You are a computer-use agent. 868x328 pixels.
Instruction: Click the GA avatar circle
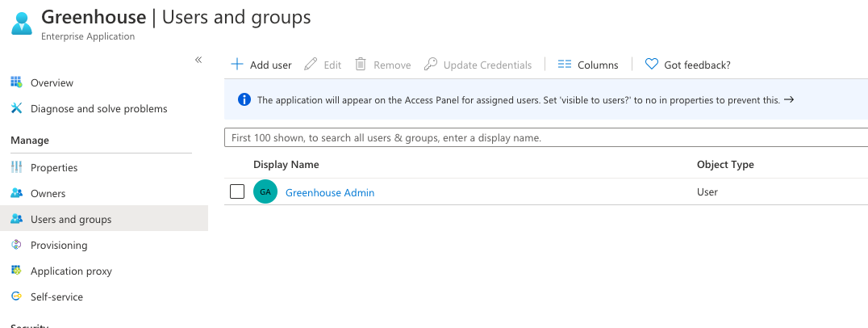pos(265,191)
